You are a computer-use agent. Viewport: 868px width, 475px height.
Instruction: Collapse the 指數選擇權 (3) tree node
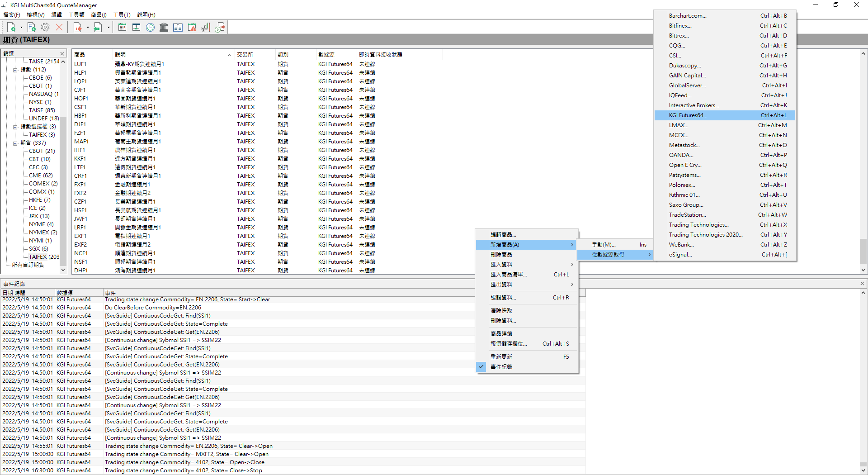pos(15,127)
